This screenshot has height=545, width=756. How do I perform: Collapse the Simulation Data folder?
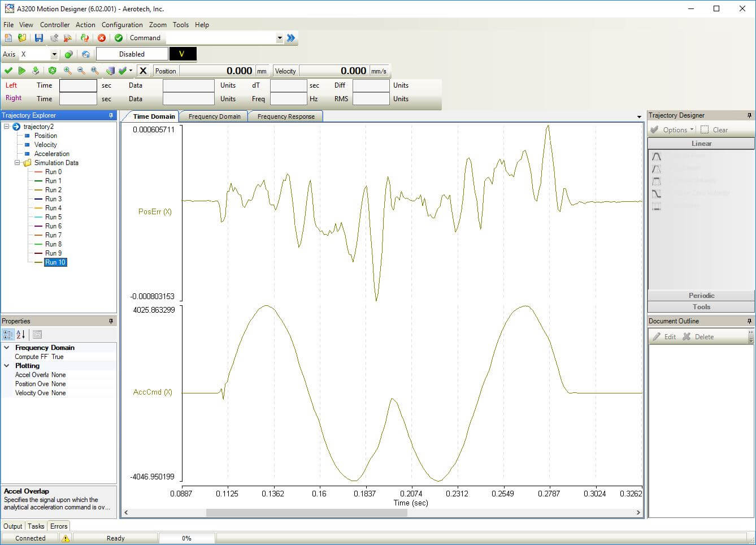[x=18, y=163]
